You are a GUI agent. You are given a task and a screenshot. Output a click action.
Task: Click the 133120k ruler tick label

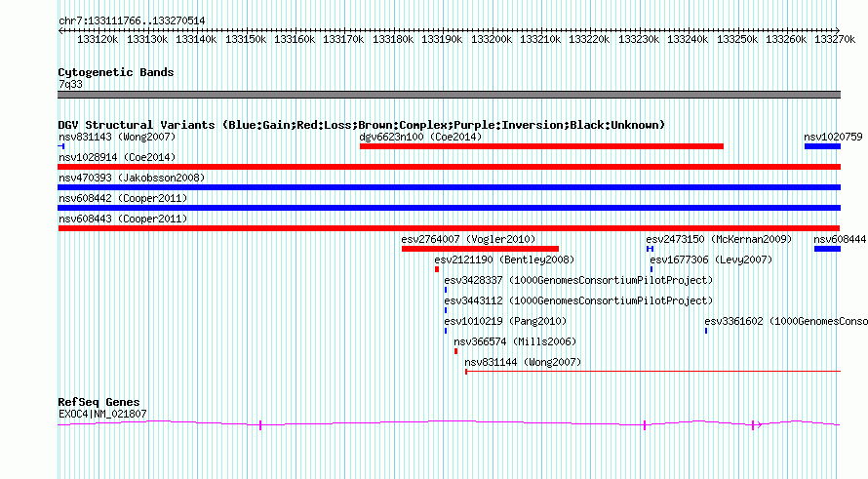(x=98, y=39)
